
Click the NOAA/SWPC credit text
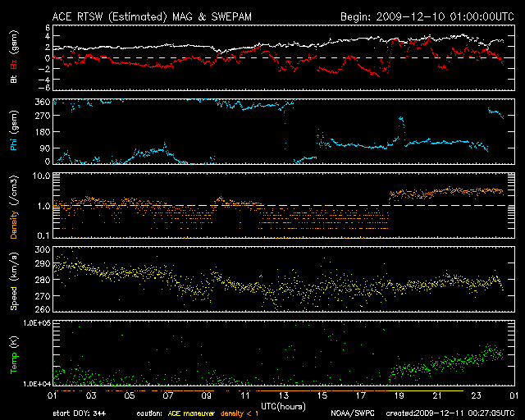click(x=353, y=413)
